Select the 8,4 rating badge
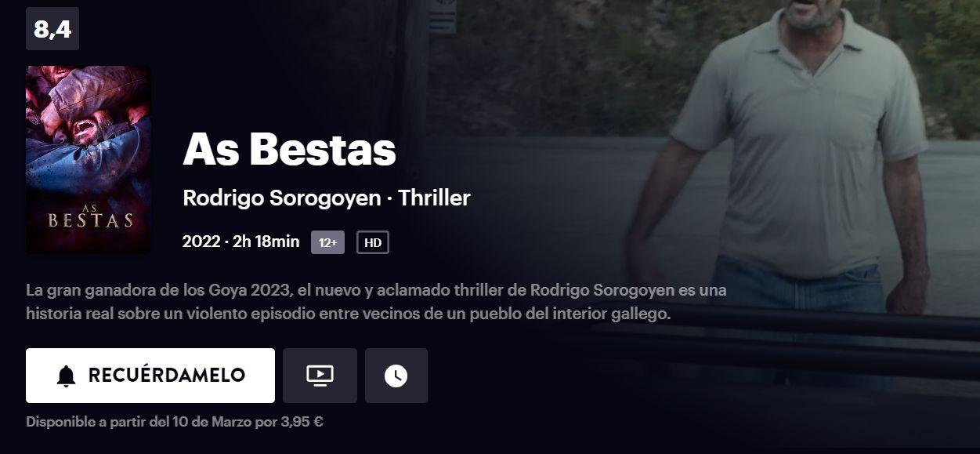Image resolution: width=980 pixels, height=454 pixels. coord(52,29)
